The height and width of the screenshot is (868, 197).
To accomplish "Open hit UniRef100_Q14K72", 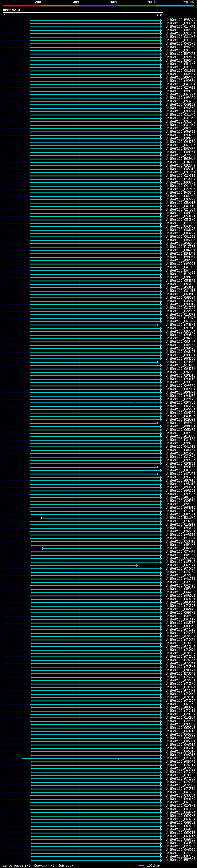I will (180, 26).
